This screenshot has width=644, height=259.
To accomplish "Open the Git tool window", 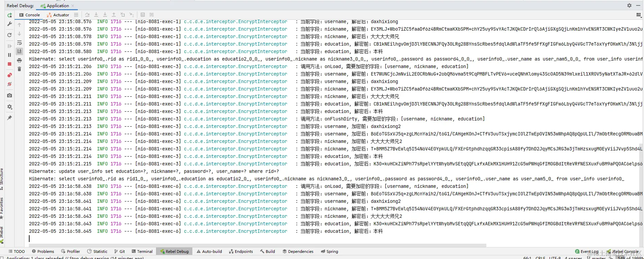I will click(120, 252).
